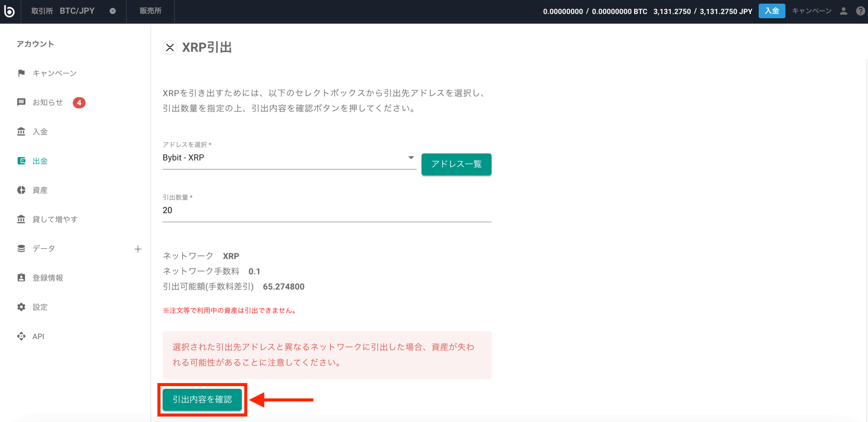Image resolution: width=868 pixels, height=422 pixels.
Task: Open the BTC/JPY pair selector arrow
Action: [113, 11]
